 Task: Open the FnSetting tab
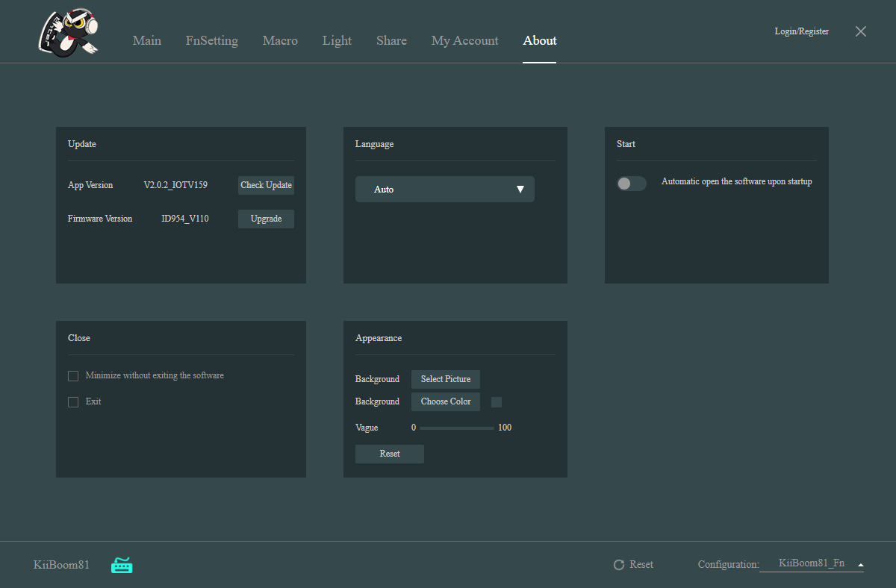(212, 40)
